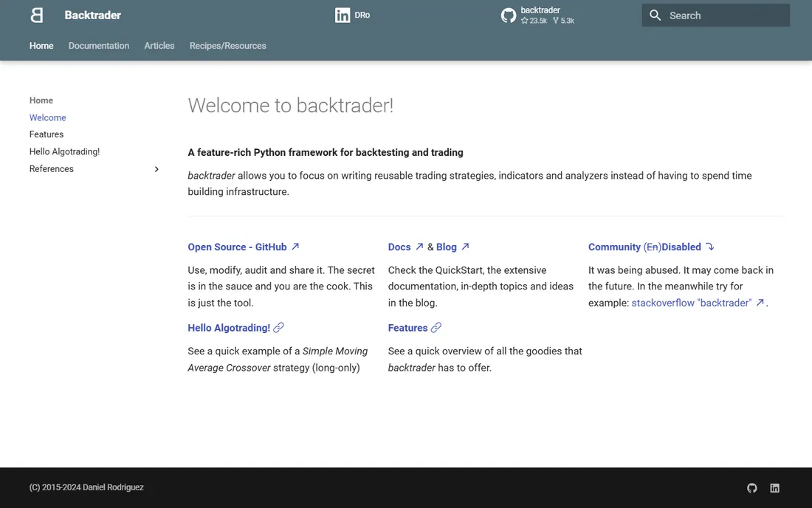Click the (C) 2015-2024 Daniel Rodriguez text
The width and height of the screenshot is (812, 508).
coord(86,487)
